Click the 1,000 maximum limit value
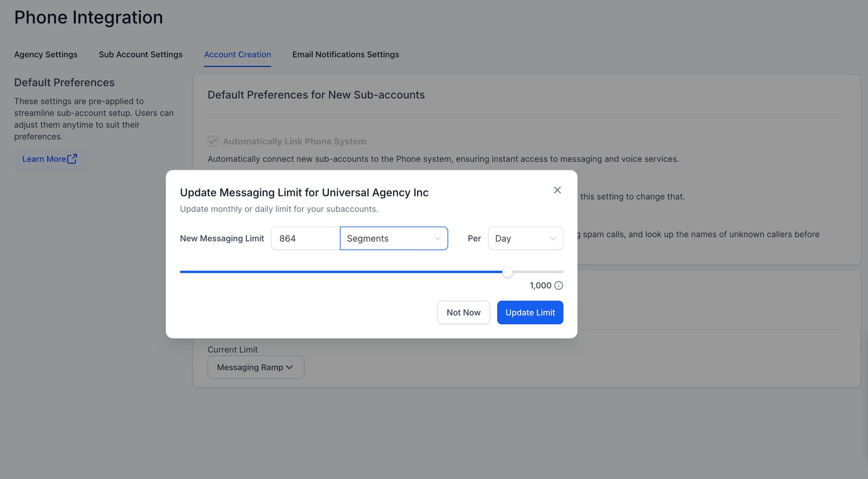 pos(540,286)
